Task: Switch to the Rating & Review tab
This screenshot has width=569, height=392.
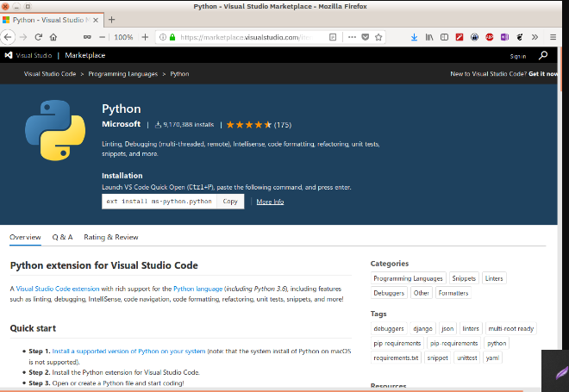Action: (x=111, y=237)
